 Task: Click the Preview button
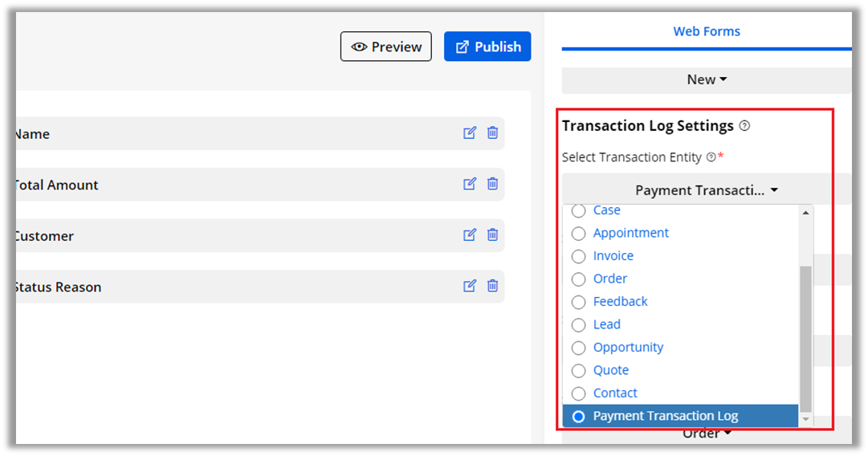[386, 47]
